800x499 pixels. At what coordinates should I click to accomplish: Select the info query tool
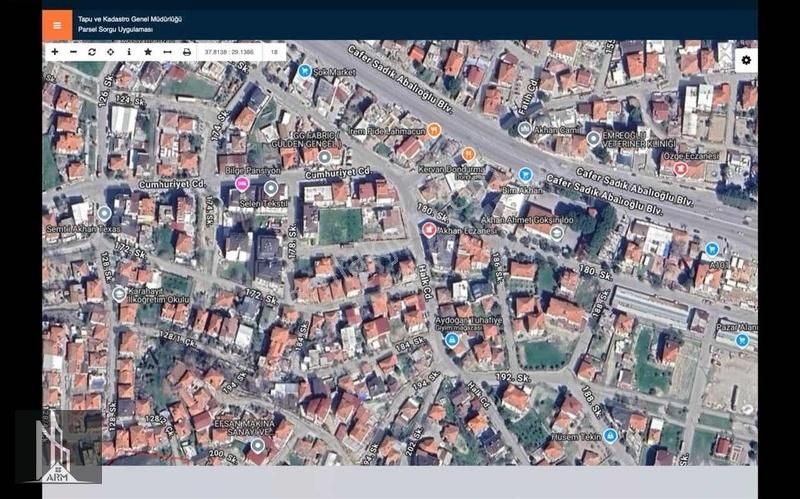coord(129,52)
